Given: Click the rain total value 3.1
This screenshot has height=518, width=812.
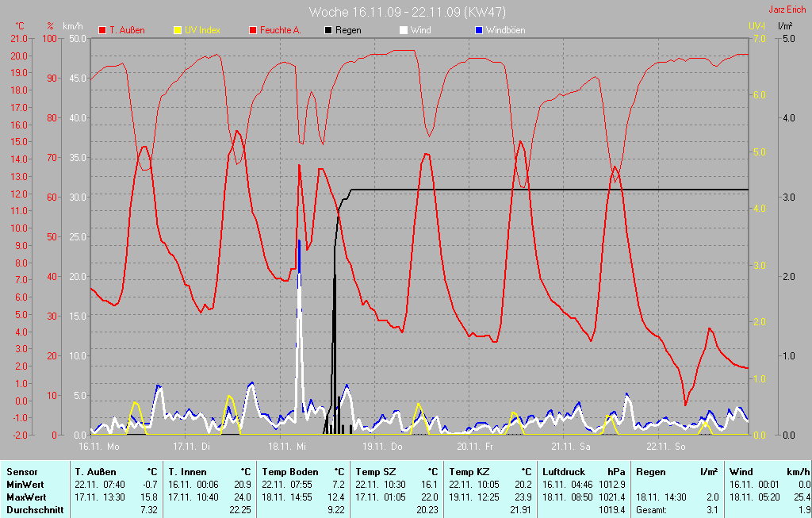Looking at the screenshot, I should (713, 510).
